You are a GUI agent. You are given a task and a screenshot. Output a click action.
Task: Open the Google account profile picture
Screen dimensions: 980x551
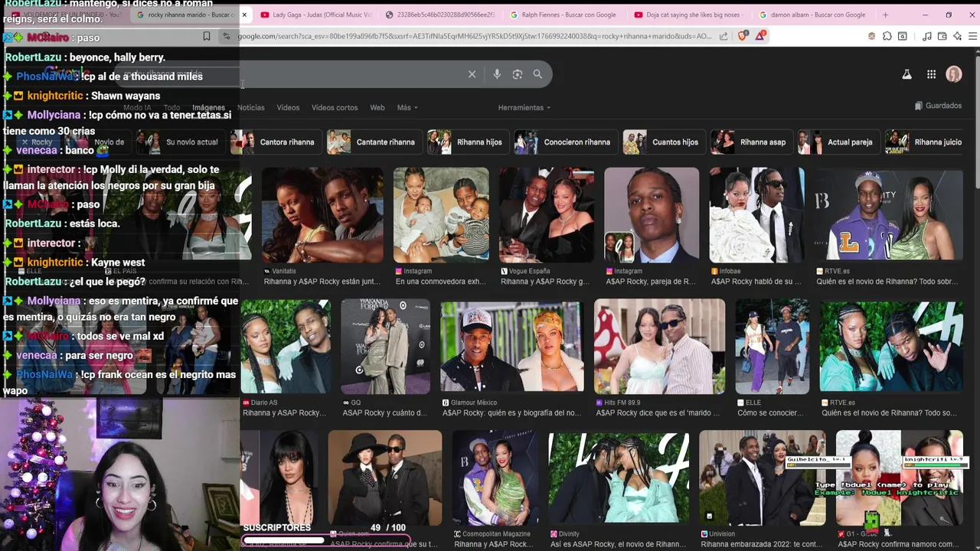[x=954, y=74]
